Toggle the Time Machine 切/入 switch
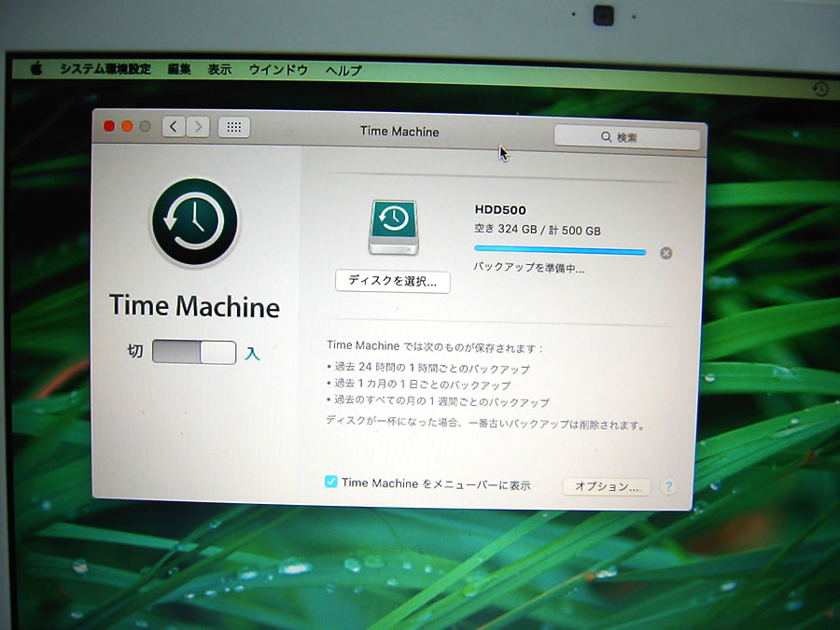This screenshot has width=840, height=630. pyautogui.click(x=194, y=352)
